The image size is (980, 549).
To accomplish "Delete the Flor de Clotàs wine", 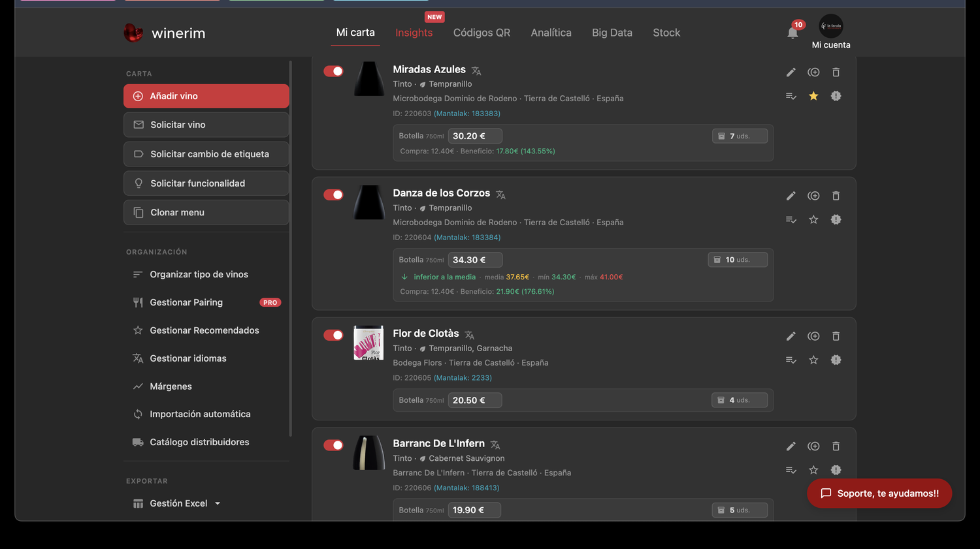I will point(836,336).
